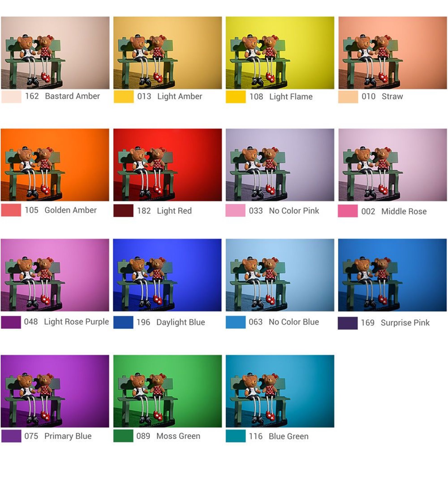Select the 013 Light Amber swatch square
The width and height of the screenshot is (448, 479).
pyautogui.click(x=123, y=97)
